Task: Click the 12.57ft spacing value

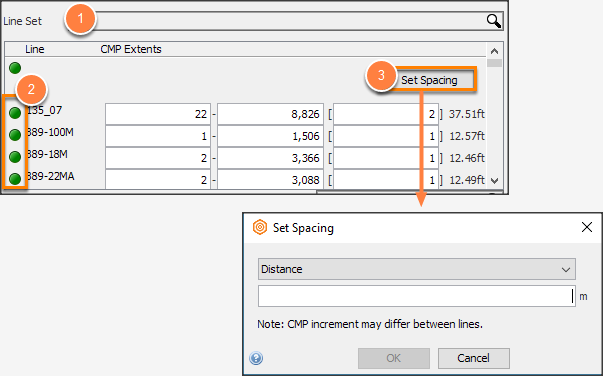Action: pos(466,136)
